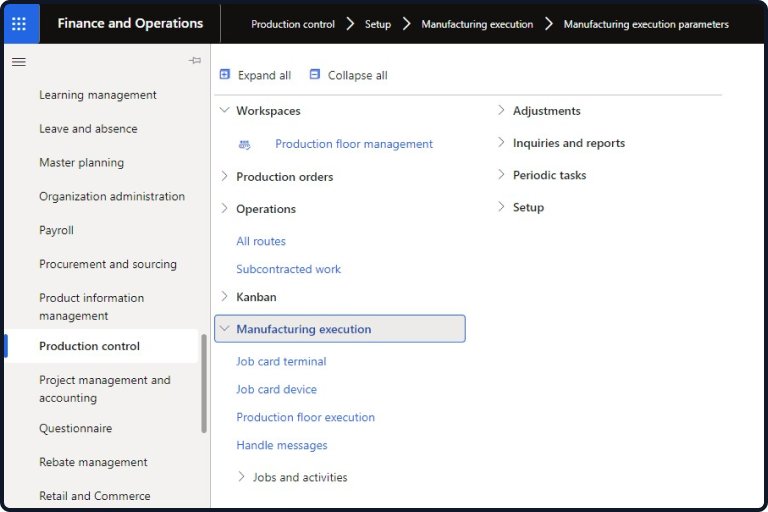Viewport: 768px width, 512px height.
Task: Expand the Periodic tasks section
Action: pos(501,174)
